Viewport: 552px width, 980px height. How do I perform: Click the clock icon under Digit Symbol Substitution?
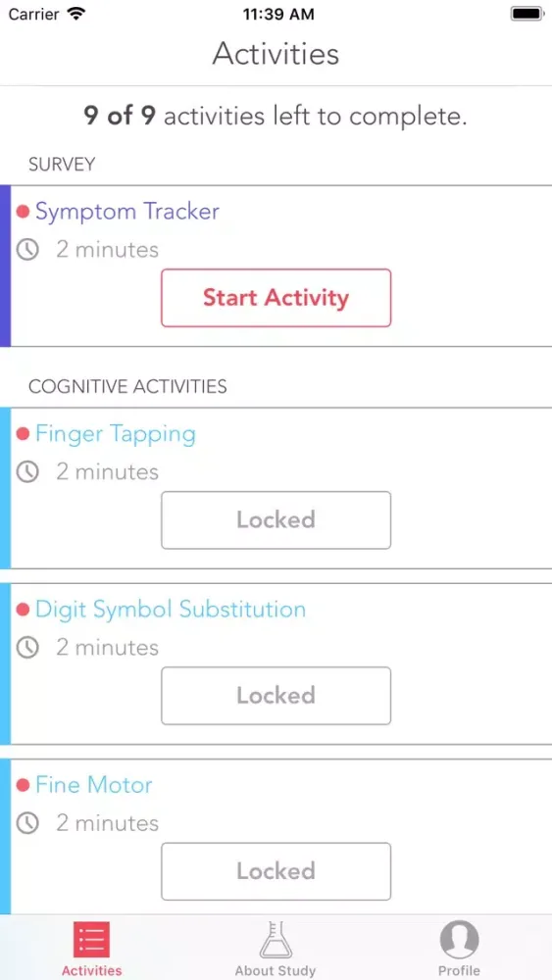tap(27, 648)
